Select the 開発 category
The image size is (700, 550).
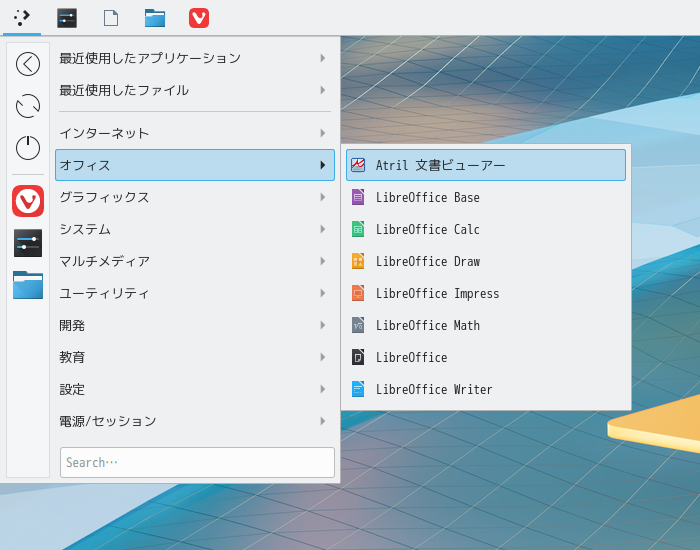(195, 325)
